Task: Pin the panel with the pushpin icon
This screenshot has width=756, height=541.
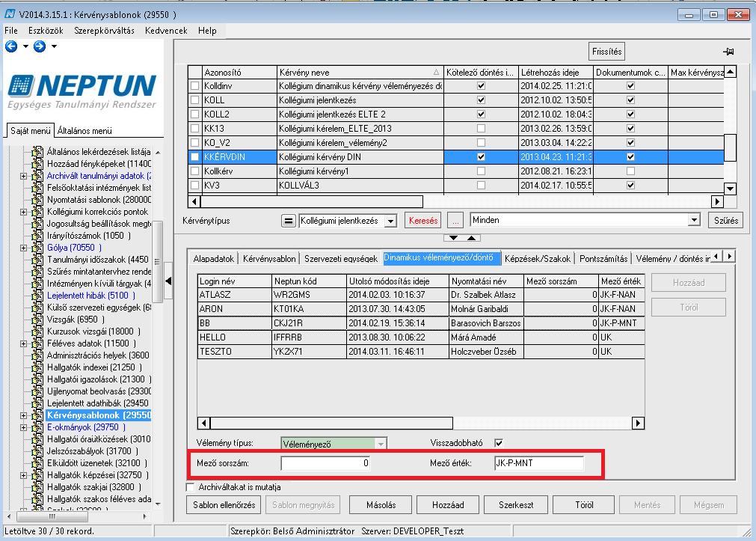Action: pyautogui.click(x=728, y=51)
